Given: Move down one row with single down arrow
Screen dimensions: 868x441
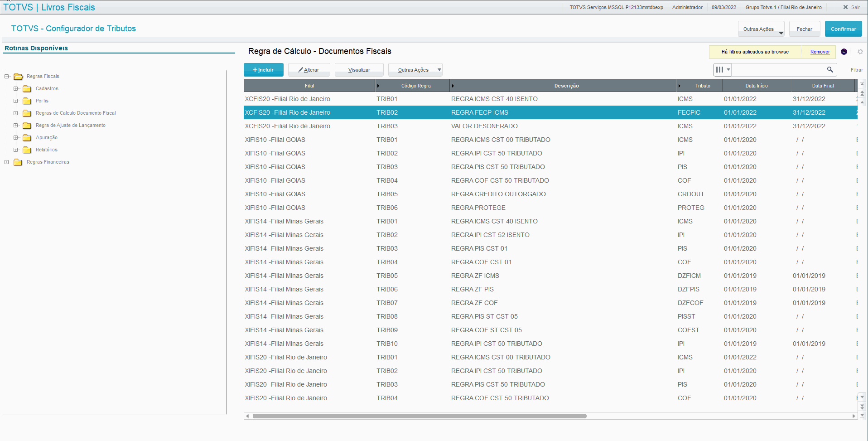Looking at the screenshot, I should 863,397.
